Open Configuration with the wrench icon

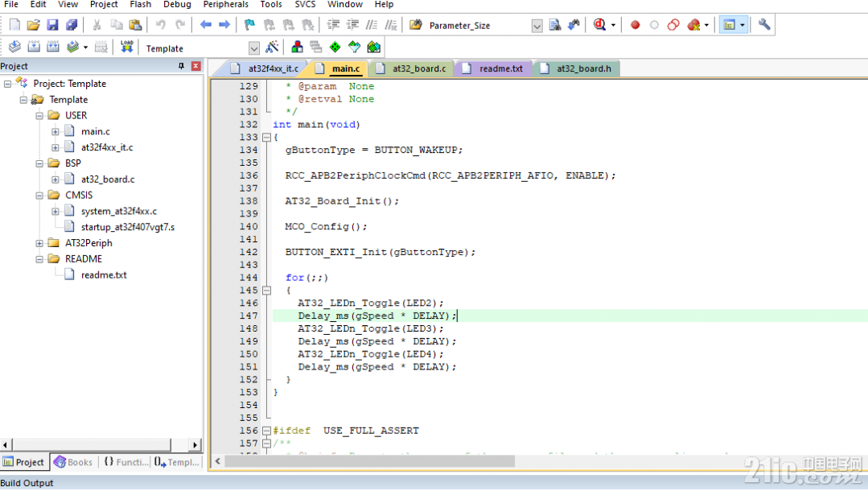click(764, 24)
